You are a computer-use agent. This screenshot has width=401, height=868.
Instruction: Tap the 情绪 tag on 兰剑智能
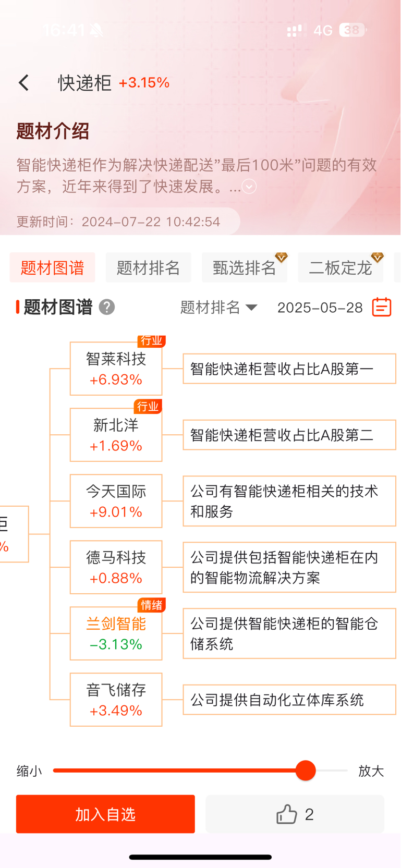[151, 605]
